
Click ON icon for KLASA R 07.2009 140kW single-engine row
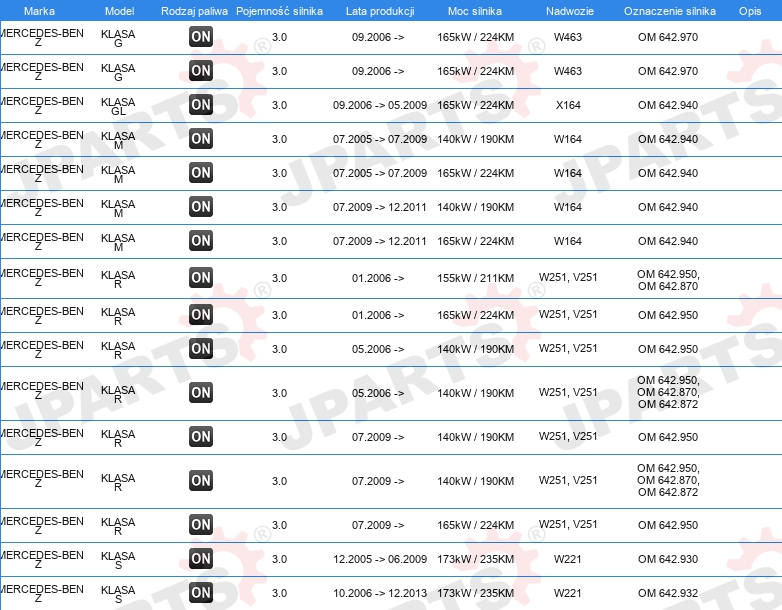(x=201, y=436)
